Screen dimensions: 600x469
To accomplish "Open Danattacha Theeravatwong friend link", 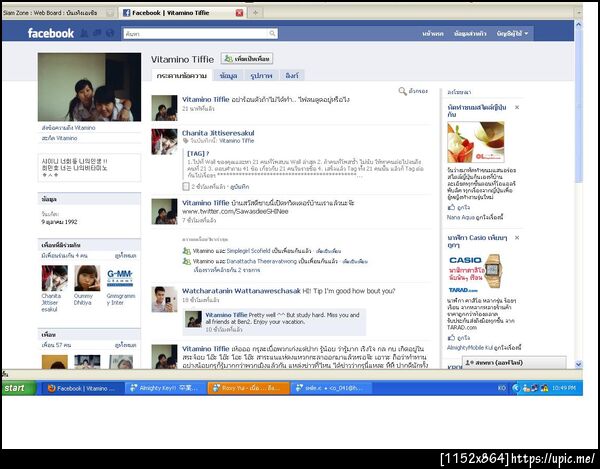I will [x=261, y=261].
